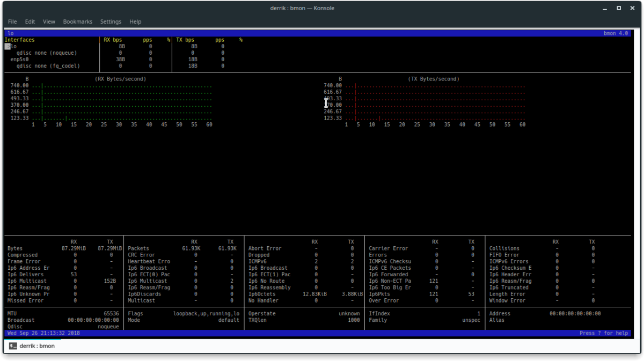This screenshot has height=361, width=644.
Task: Click the 'Heartbeat Erro' label
Action: click(149, 261)
